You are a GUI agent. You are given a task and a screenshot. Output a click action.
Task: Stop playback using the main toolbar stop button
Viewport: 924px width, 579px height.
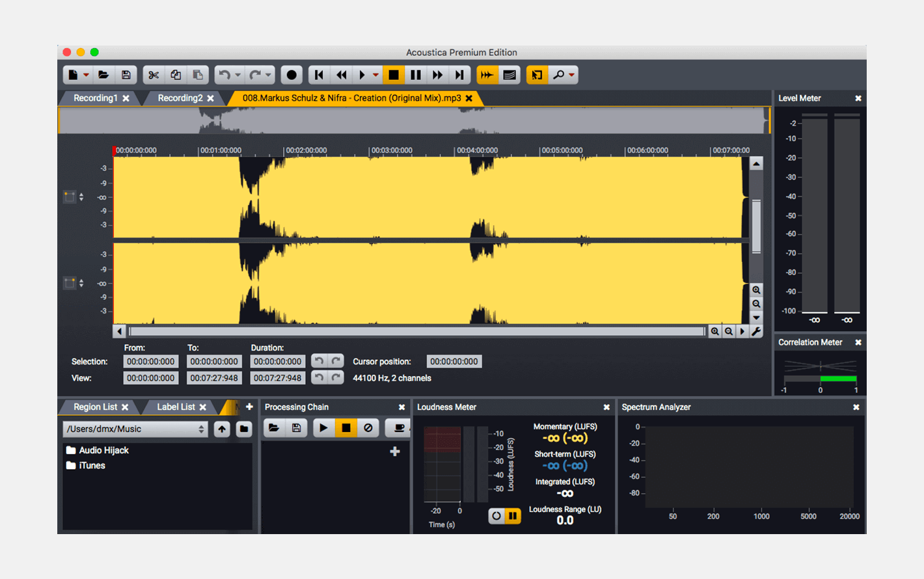(394, 75)
